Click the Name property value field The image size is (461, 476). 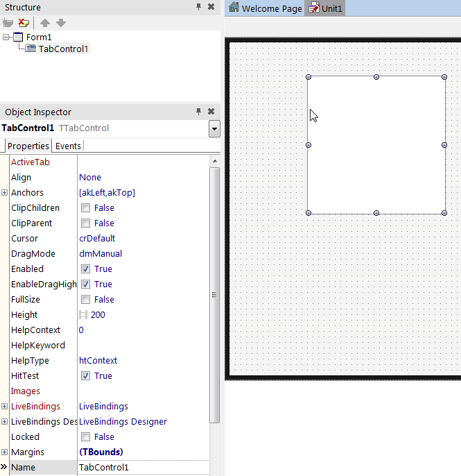142,468
